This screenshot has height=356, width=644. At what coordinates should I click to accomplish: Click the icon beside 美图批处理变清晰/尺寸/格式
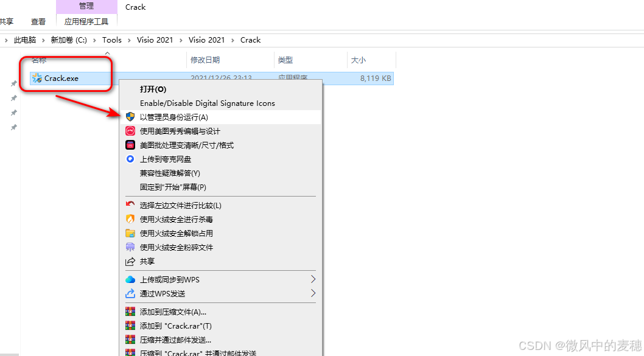[130, 145]
